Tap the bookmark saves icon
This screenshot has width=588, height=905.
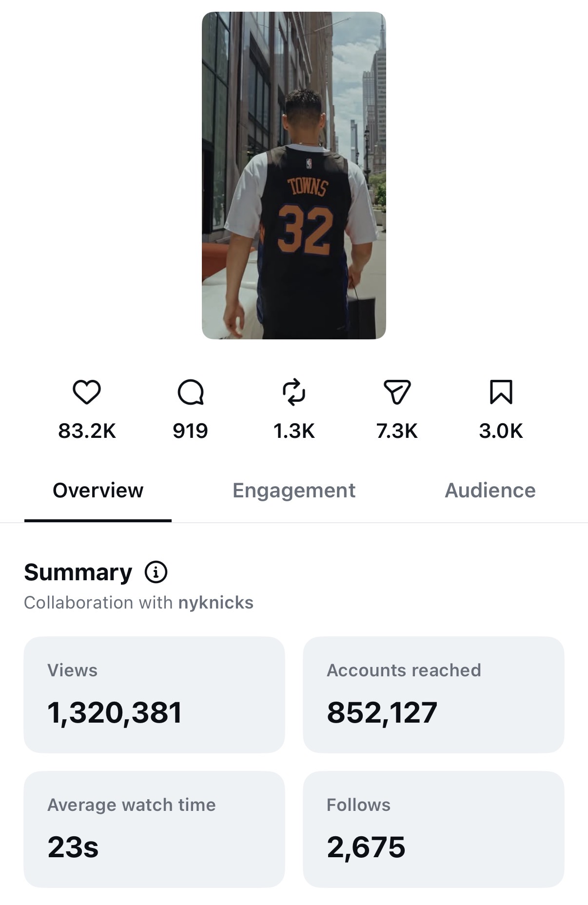(x=501, y=392)
